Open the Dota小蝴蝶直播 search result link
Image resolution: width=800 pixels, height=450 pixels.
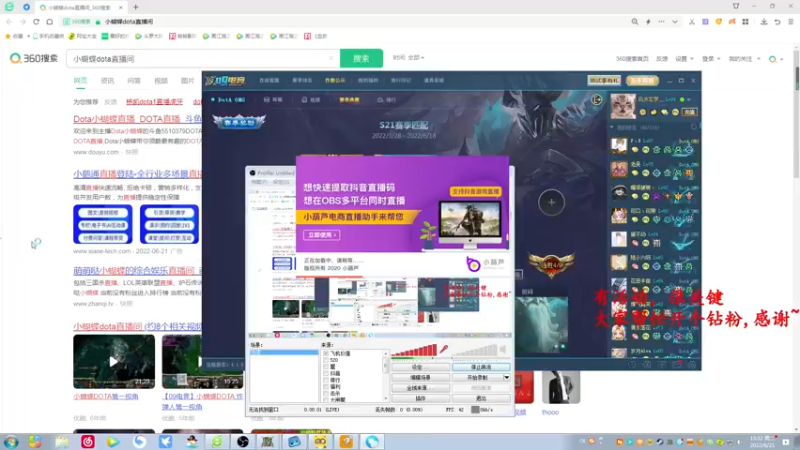pyautogui.click(x=137, y=119)
